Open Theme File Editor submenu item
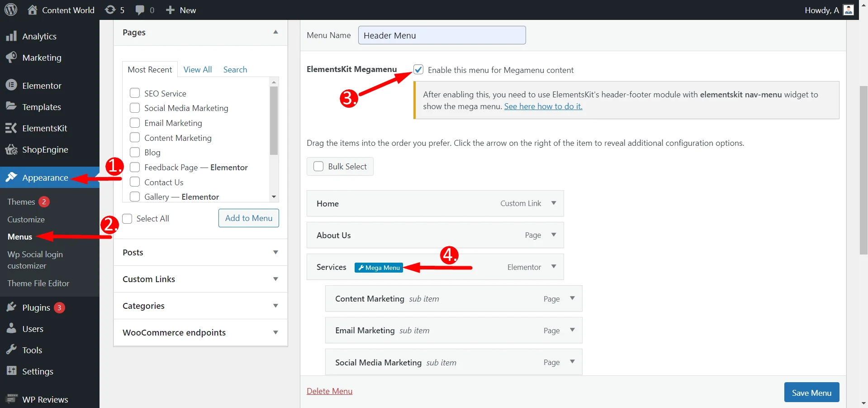The width and height of the screenshot is (868, 408). click(38, 283)
